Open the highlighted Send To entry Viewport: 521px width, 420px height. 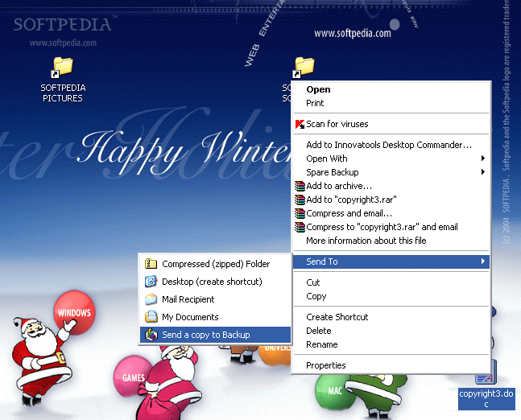(391, 261)
